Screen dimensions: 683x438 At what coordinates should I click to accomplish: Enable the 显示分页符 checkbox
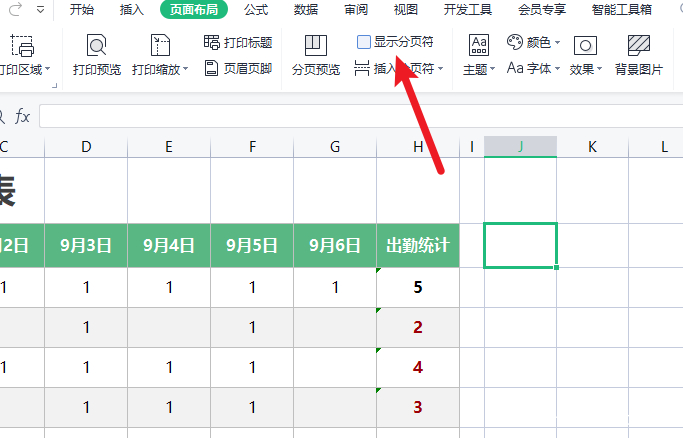(x=364, y=42)
